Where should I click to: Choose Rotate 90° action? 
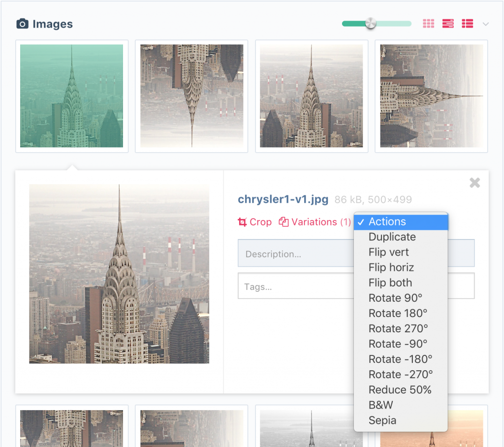click(x=401, y=298)
